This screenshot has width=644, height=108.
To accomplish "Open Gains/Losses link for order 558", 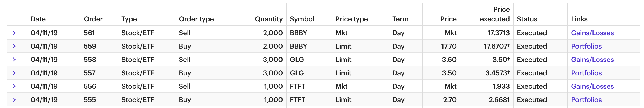I will pos(592,60).
